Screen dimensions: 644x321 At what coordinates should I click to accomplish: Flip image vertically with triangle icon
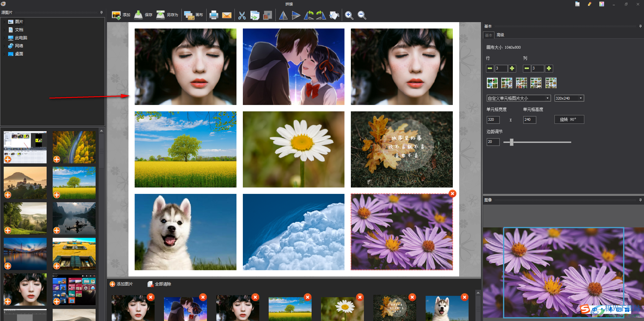(296, 15)
